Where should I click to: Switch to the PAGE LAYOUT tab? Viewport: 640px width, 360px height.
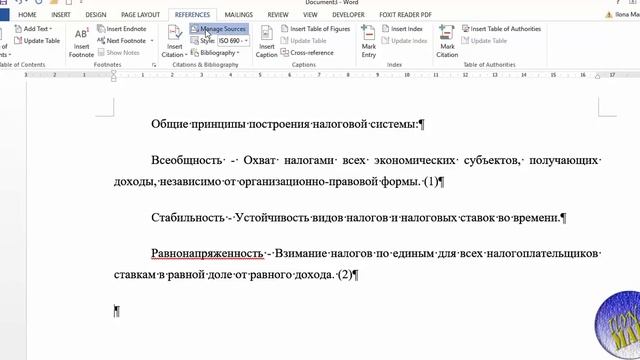140,15
